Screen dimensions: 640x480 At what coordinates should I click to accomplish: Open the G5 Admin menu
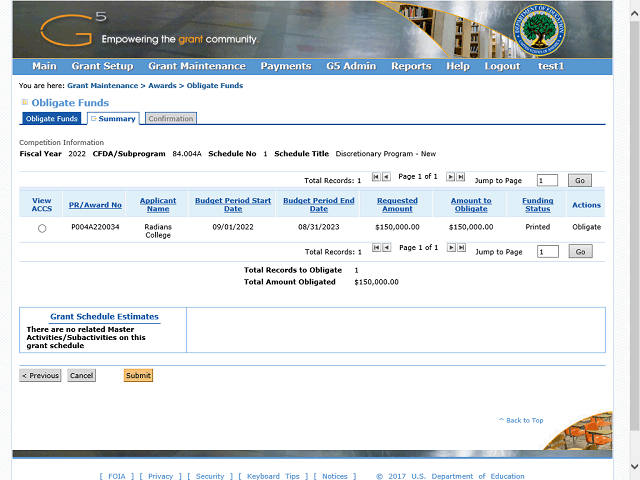(351, 66)
